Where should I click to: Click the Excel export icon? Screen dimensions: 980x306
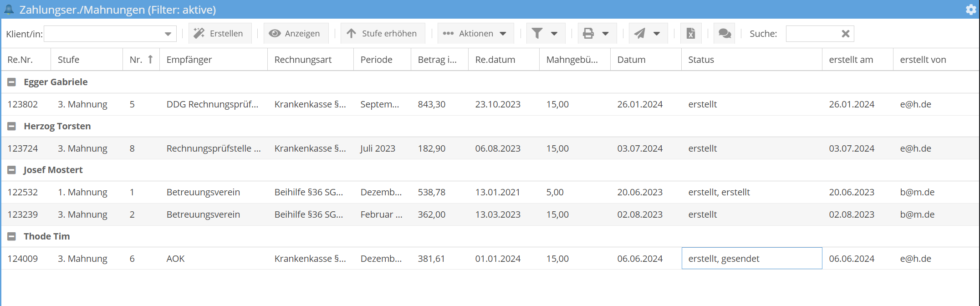coord(691,34)
